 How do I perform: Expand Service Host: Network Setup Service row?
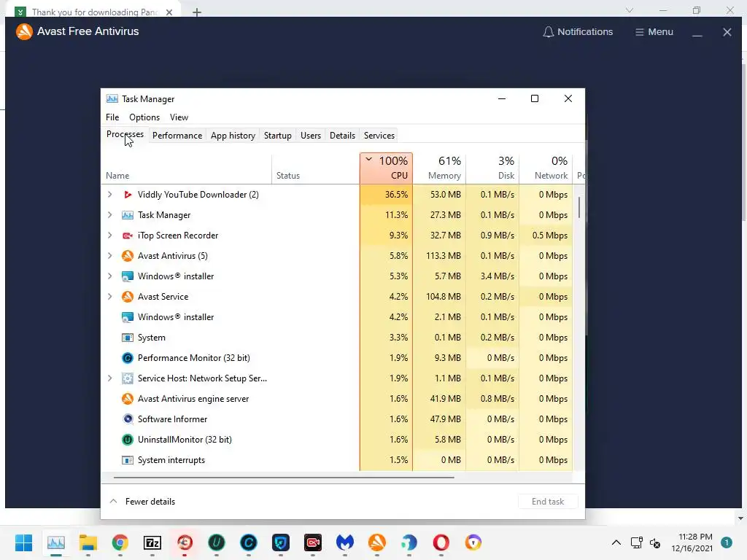110,378
